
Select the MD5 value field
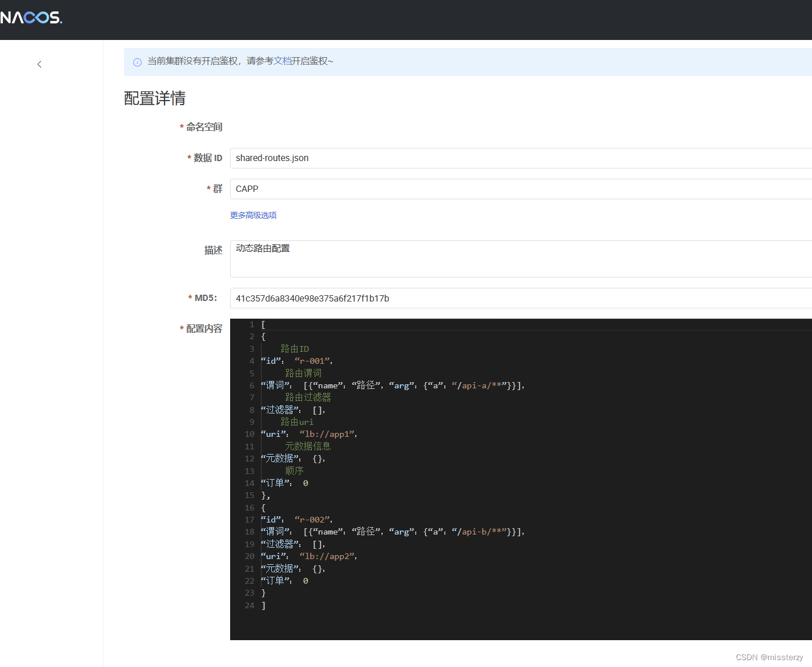click(x=521, y=298)
